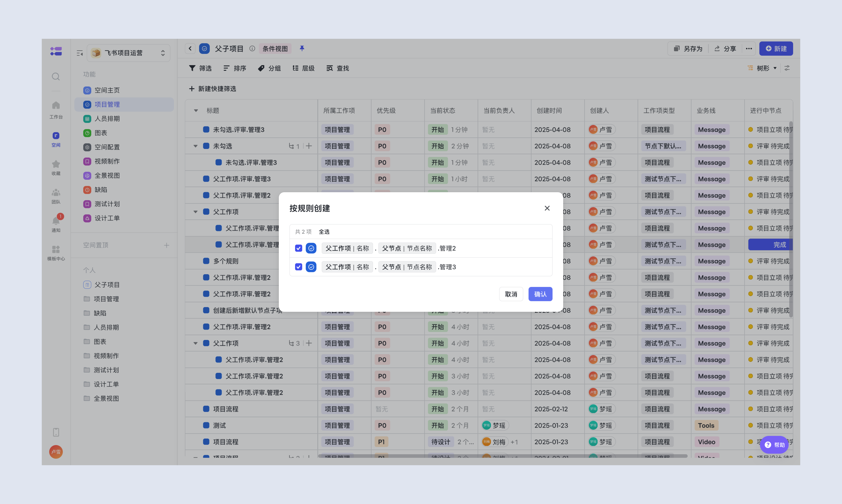Image resolution: width=842 pixels, height=504 pixels.
Task: Click the 父节点 | 节点名称 tag in 管理3 rule
Action: [407, 267]
